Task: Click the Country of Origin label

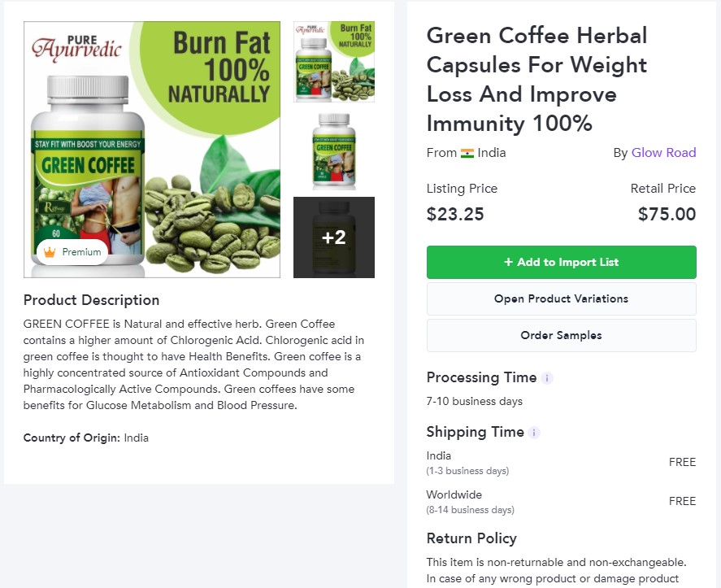Action: click(72, 438)
